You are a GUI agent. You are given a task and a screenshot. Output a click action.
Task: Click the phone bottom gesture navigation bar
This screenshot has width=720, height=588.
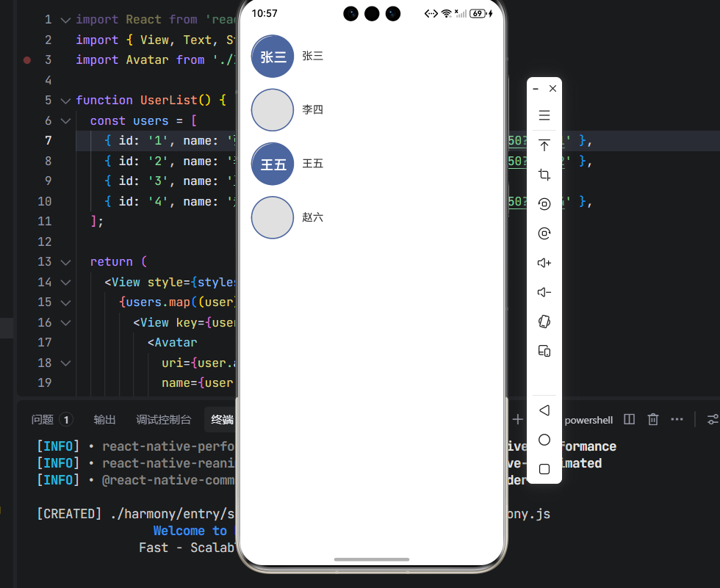pos(372,559)
